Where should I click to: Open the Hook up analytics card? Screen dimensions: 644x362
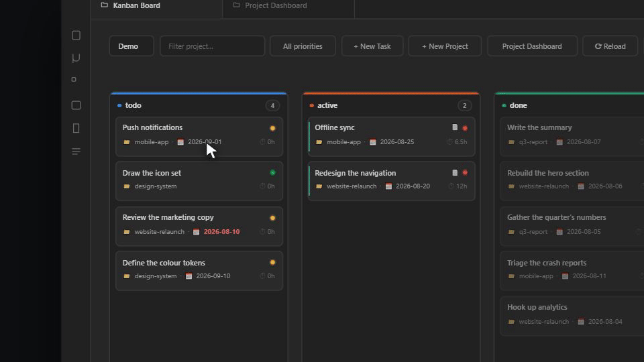pos(572,316)
